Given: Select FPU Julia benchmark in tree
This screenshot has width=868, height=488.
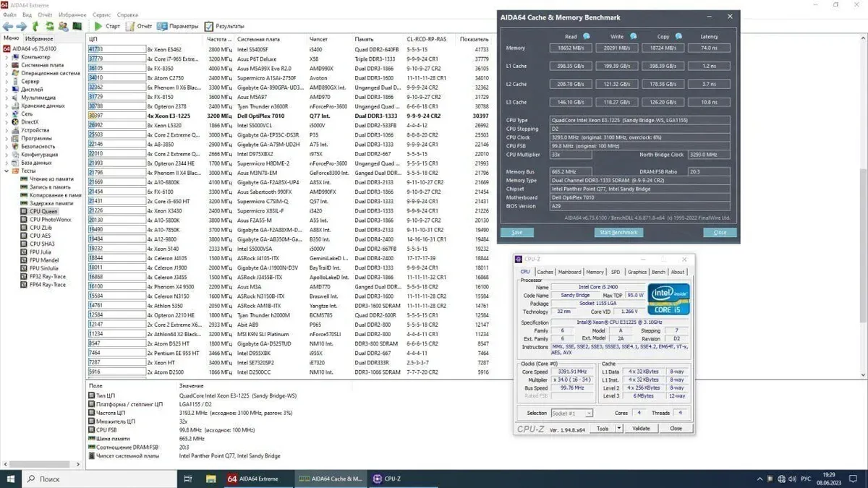Looking at the screenshot, I should pyautogui.click(x=42, y=252).
